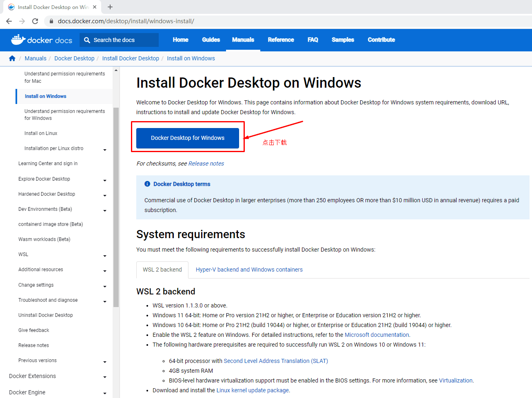Go to Install Docker Desktop breadcrumb
532x398 pixels.
tap(131, 58)
